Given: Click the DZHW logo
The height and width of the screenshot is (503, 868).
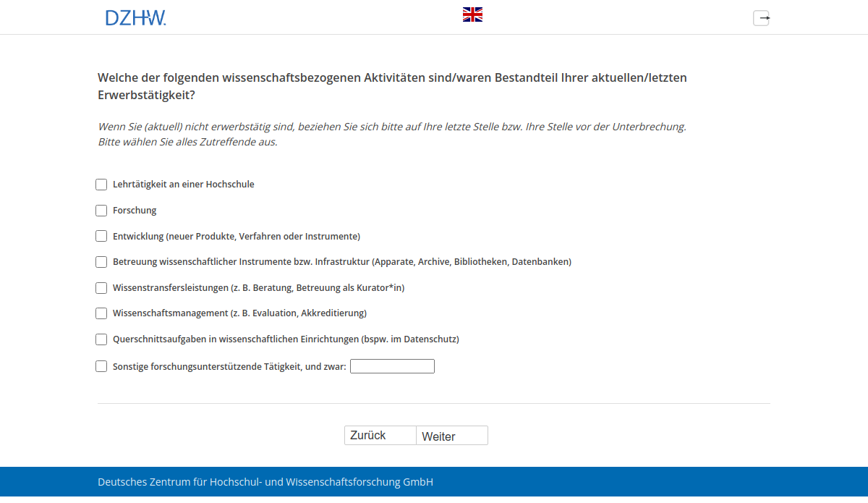Looking at the screenshot, I should pos(136,17).
